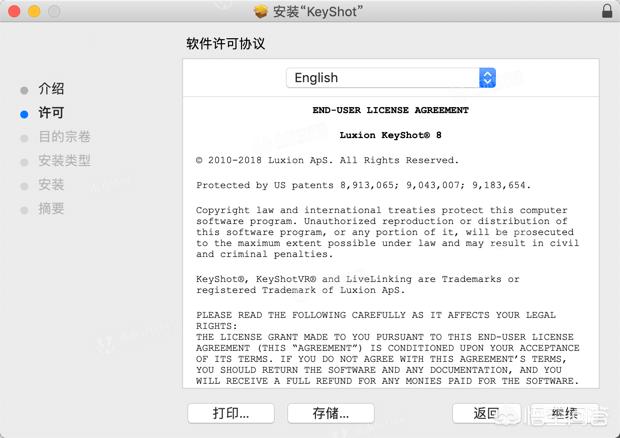
Task: Click the END-USER LICENSE AGREEMENT heading
Action: tap(391, 110)
